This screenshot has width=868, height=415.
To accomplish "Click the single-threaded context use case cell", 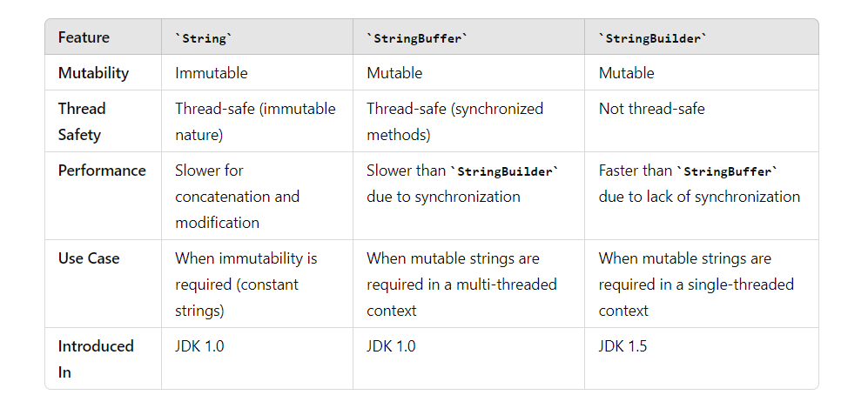I will tap(696, 284).
